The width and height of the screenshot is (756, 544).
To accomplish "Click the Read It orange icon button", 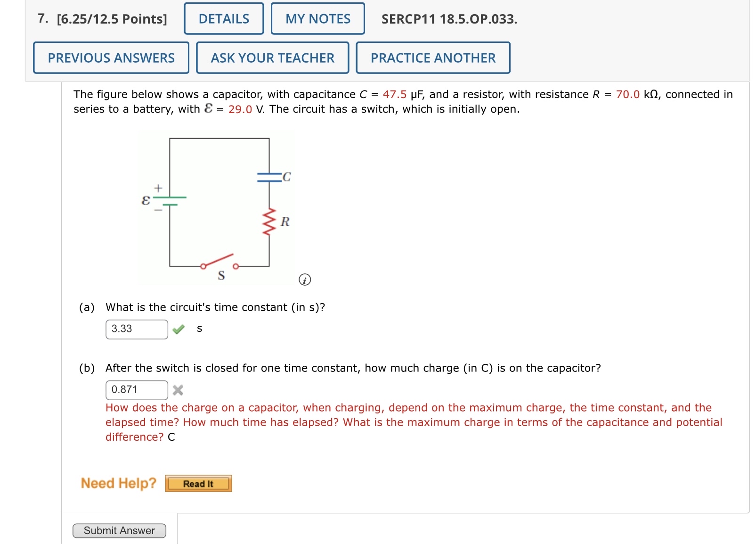I will (x=198, y=484).
